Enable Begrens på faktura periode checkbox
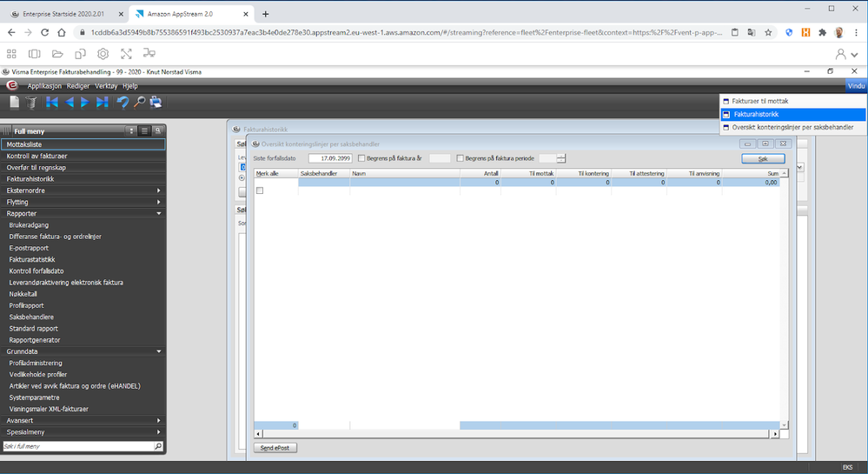This screenshot has height=474, width=868. tap(460, 158)
